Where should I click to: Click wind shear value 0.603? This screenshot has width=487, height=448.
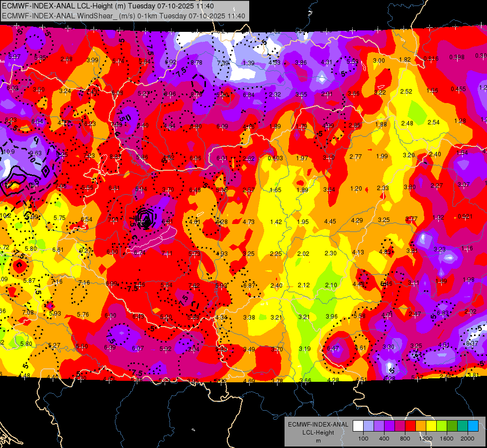276,158
